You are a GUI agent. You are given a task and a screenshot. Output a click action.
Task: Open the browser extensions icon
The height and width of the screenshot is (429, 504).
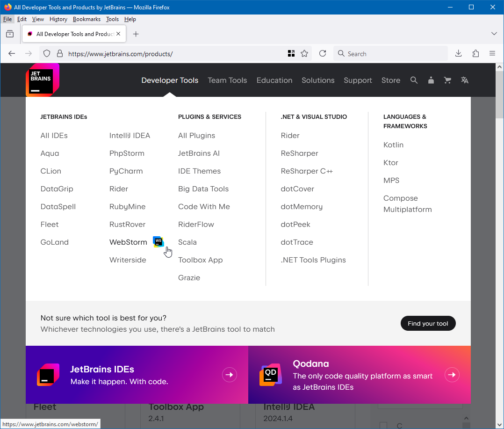click(x=475, y=53)
